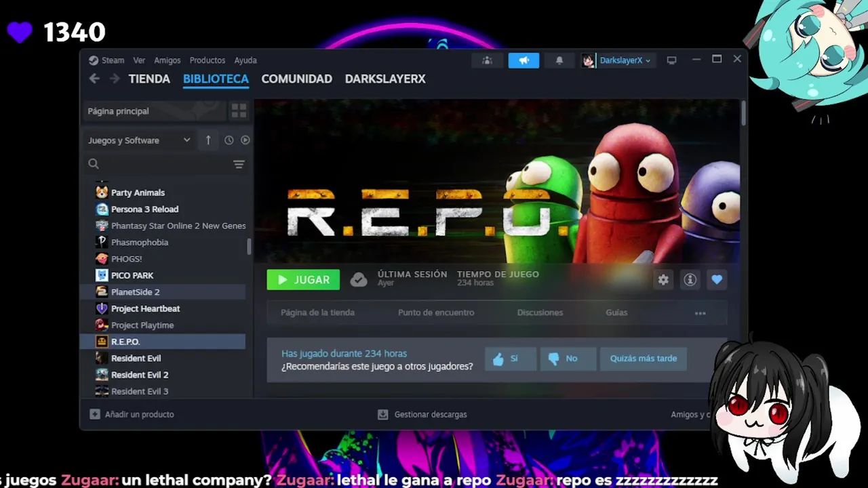Open the Ayuda menu
The height and width of the screenshot is (488, 868).
pos(245,60)
